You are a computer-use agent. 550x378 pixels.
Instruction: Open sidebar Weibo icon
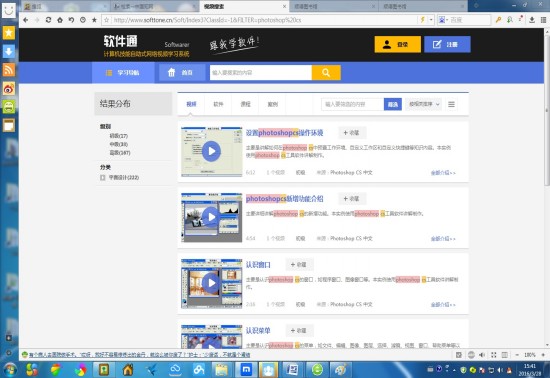coord(9,88)
